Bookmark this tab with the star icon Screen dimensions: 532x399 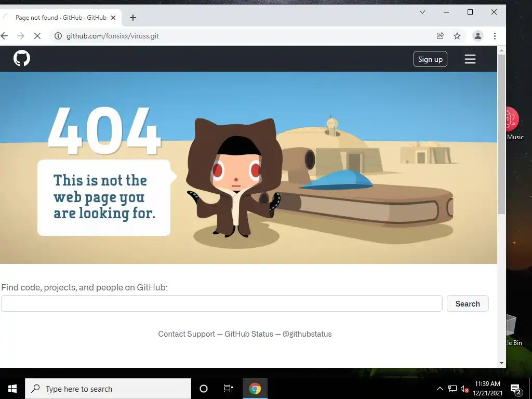coord(457,36)
